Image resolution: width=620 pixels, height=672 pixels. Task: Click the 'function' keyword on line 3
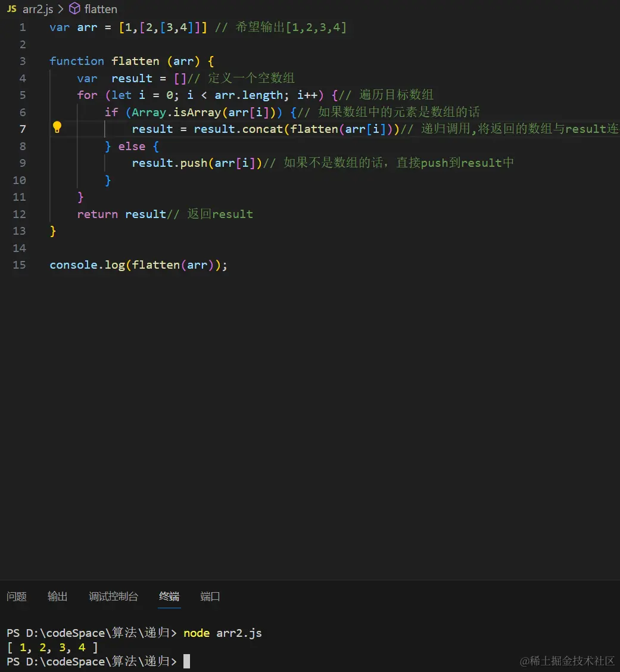77,61
